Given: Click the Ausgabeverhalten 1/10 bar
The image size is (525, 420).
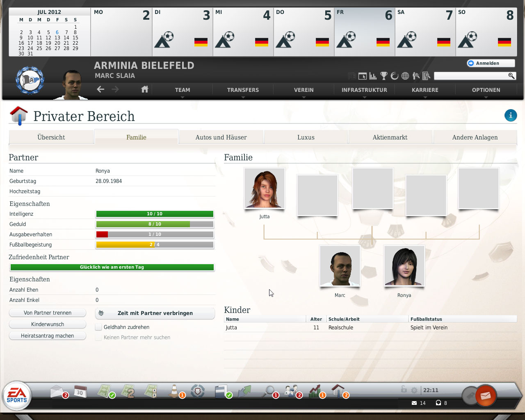Looking at the screenshot, I should (x=155, y=234).
